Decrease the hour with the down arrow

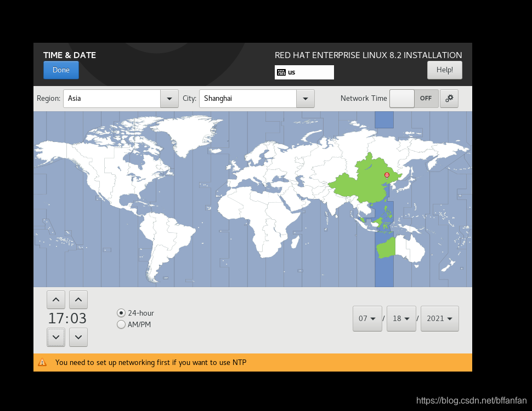(x=56, y=337)
